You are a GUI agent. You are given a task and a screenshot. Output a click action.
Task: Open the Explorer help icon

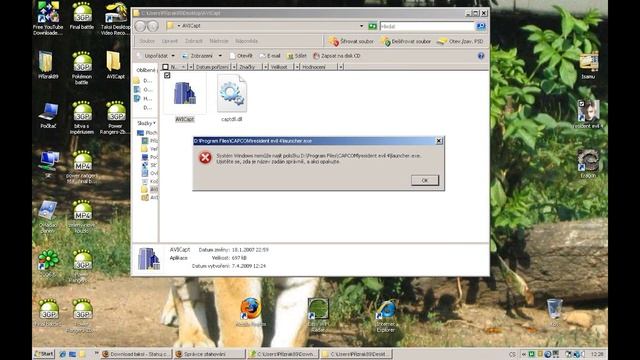click(x=481, y=56)
